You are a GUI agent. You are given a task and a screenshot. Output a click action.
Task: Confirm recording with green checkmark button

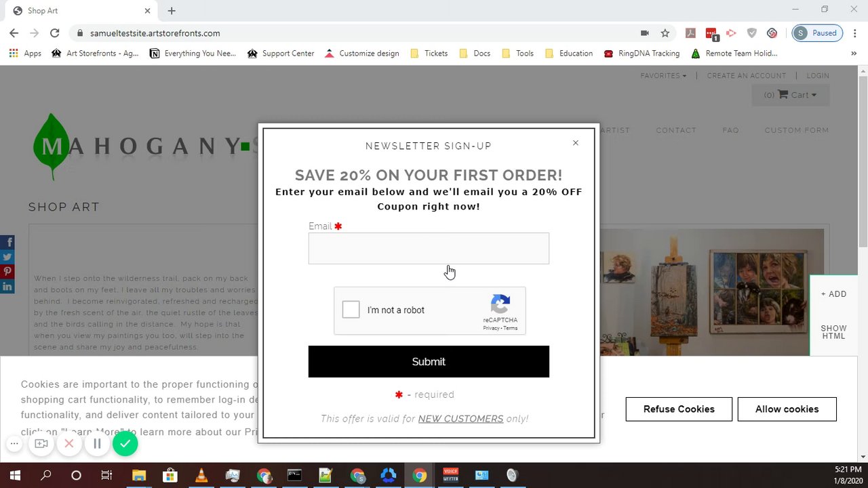pos(125,444)
